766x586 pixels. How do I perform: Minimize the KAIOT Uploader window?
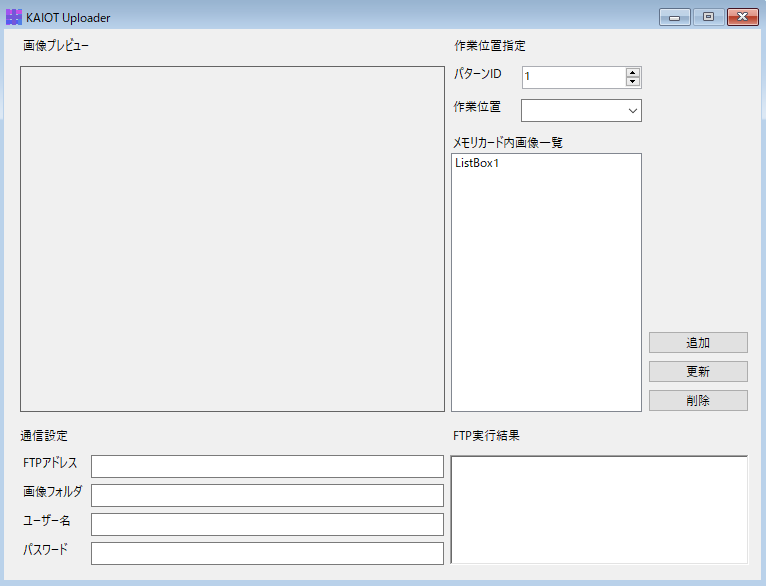[675, 17]
